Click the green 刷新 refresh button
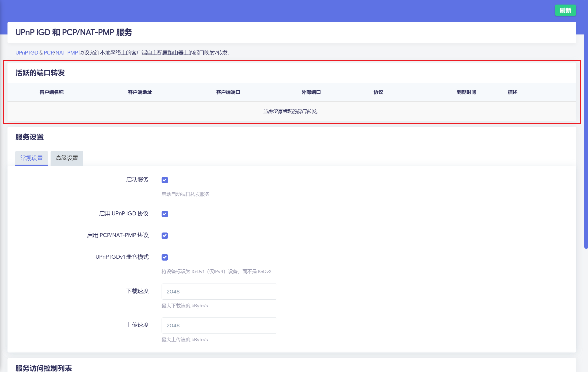588x372 pixels. point(565,10)
